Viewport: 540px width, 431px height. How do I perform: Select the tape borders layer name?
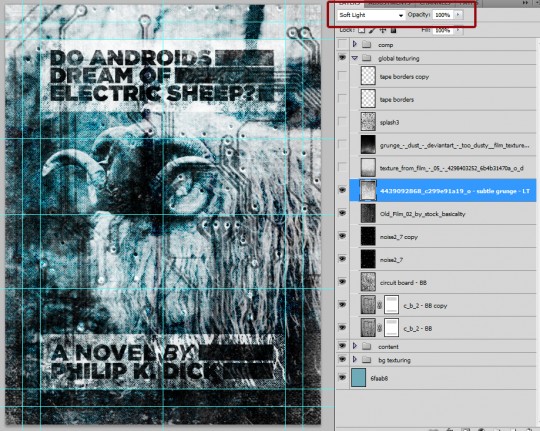tap(397, 100)
